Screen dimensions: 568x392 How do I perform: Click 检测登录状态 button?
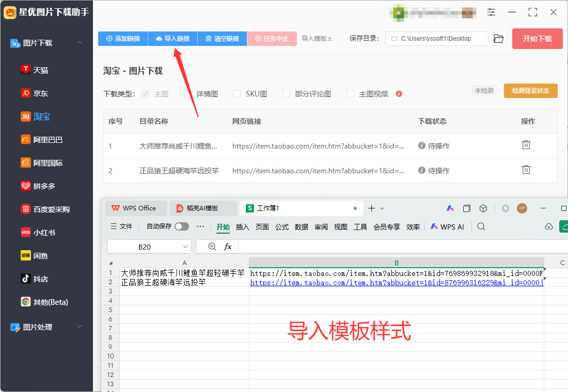[531, 90]
